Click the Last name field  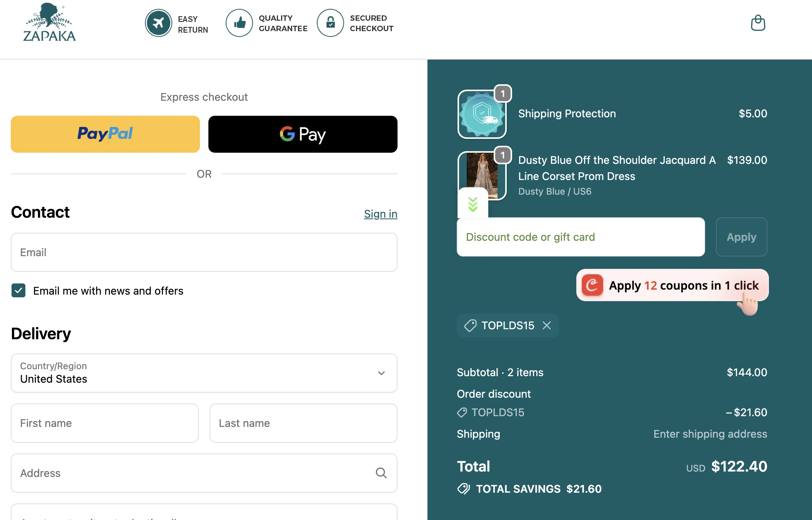click(x=303, y=423)
